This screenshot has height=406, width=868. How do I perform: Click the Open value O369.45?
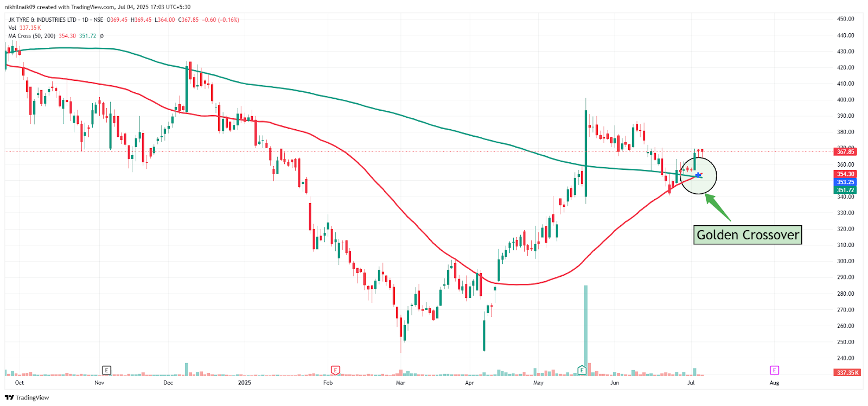tap(117, 20)
